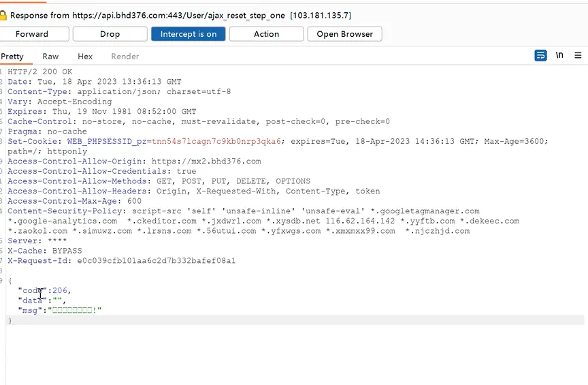Toggle the \n non-printable characters icon
588x385 pixels.
click(559, 56)
